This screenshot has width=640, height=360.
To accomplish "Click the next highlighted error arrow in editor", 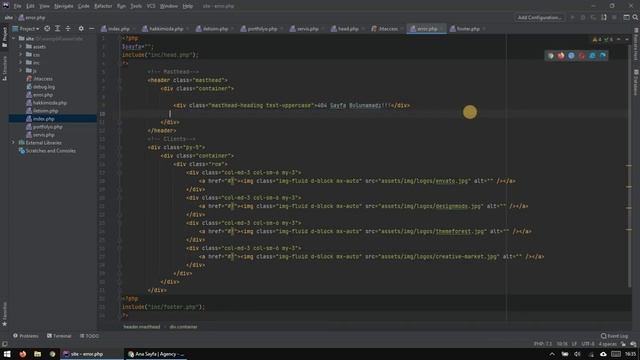I will click(x=627, y=40).
